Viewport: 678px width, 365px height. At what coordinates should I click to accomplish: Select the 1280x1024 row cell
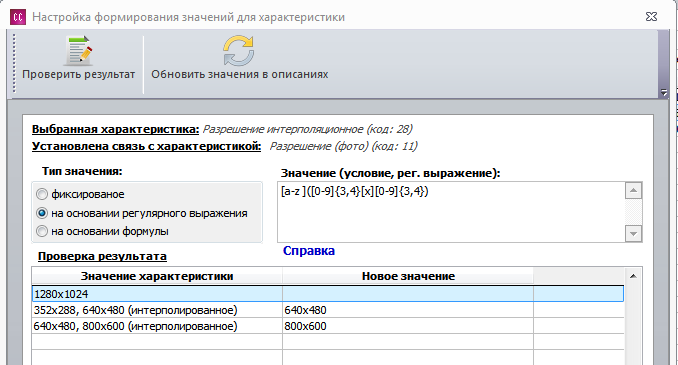pos(157,294)
